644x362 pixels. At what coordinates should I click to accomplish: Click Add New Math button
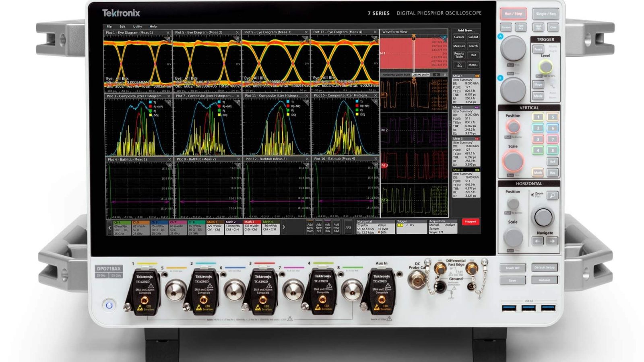coord(310,227)
